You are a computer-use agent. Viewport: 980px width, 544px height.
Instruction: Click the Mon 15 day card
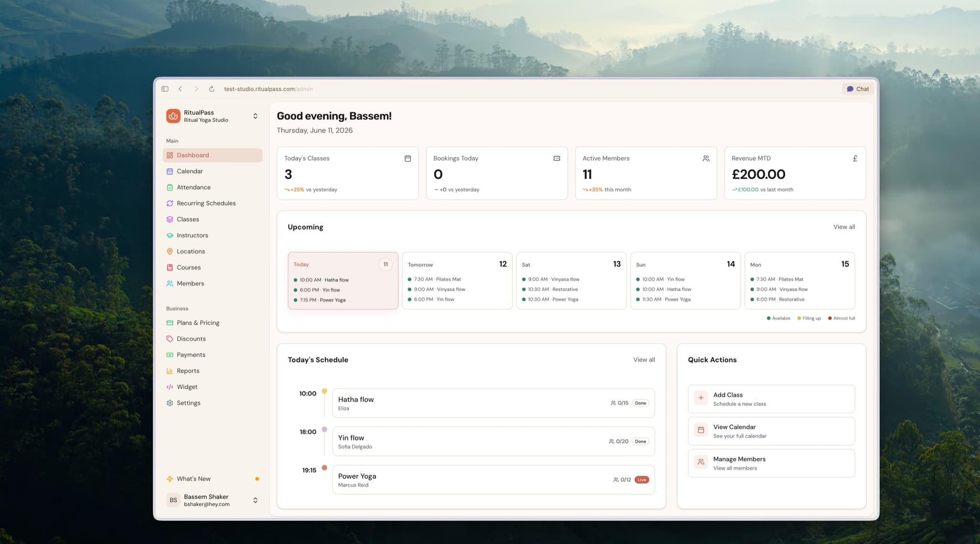pyautogui.click(x=800, y=281)
